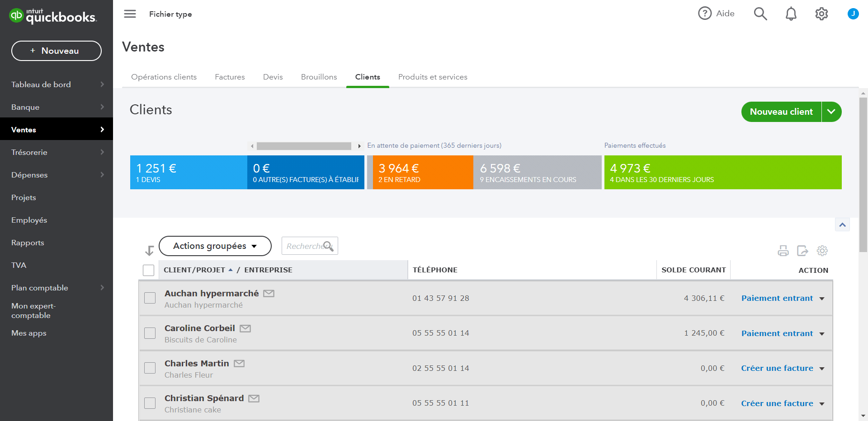Expand action arrow for Charles Martin
Viewport: 868px width, 421px height.
point(822,369)
